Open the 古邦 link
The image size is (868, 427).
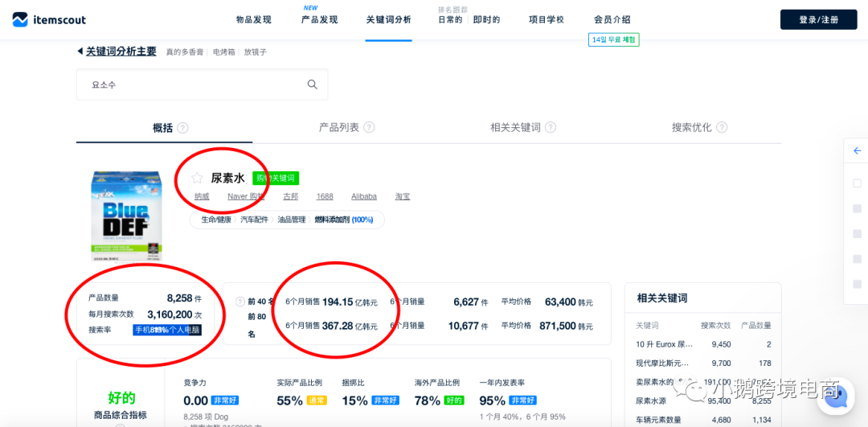point(291,196)
